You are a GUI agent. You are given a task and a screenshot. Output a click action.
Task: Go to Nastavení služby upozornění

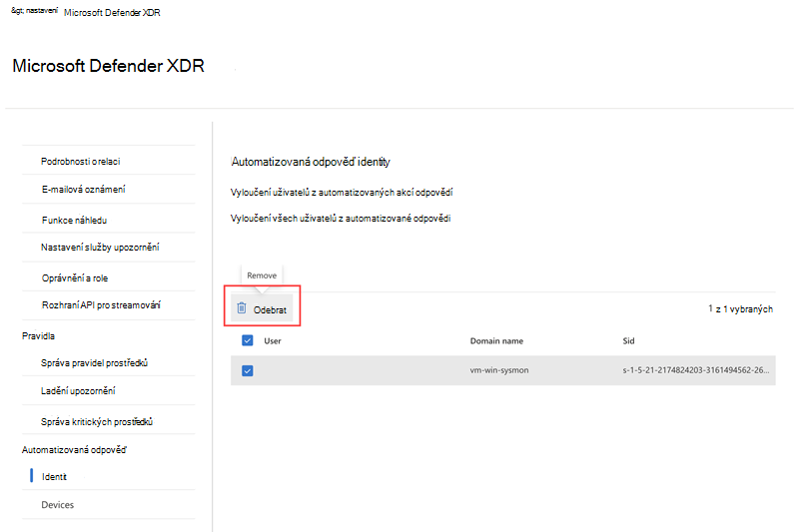click(100, 247)
